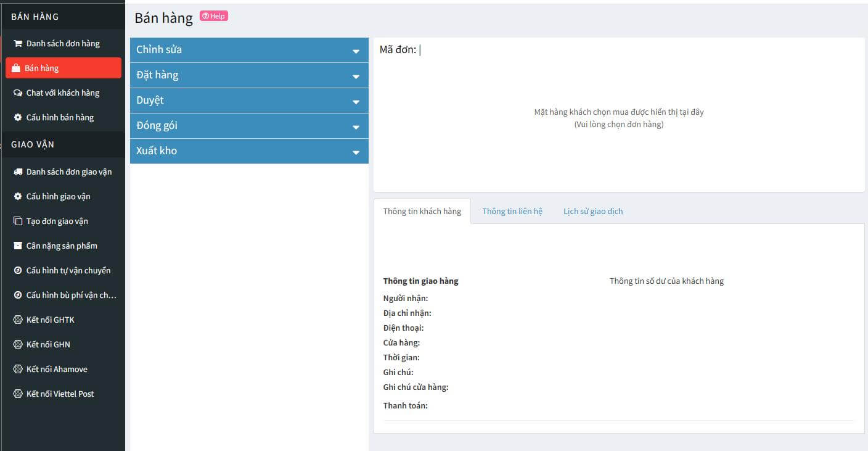Click the compass icon for Cấu hình tự vận chuyển
This screenshot has height=451, width=868.
click(18, 271)
